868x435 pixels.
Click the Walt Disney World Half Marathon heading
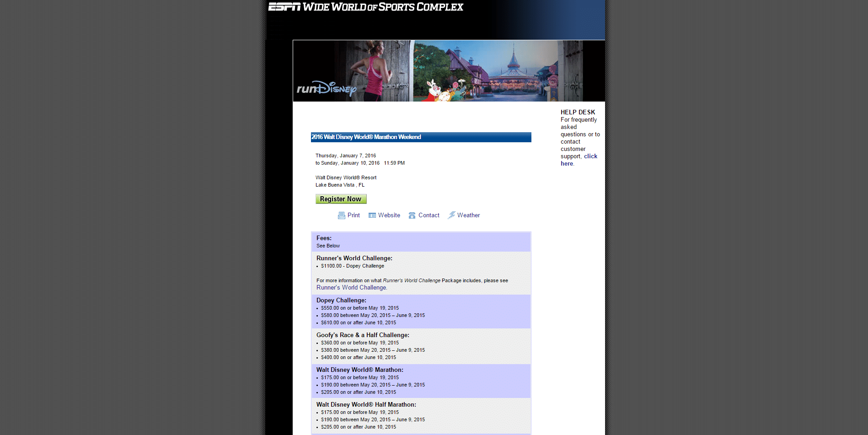[366, 405]
